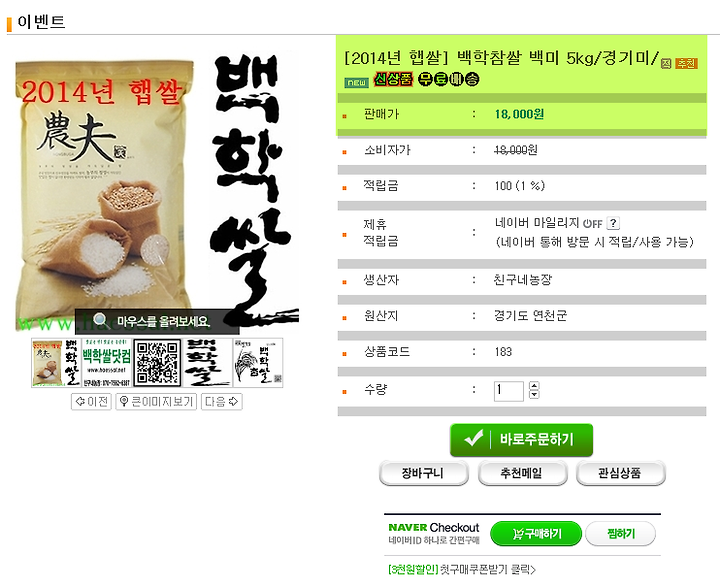Viewport: 720px width, 587px height.
Task: Click the 신상품 badge icon
Action: (x=393, y=79)
